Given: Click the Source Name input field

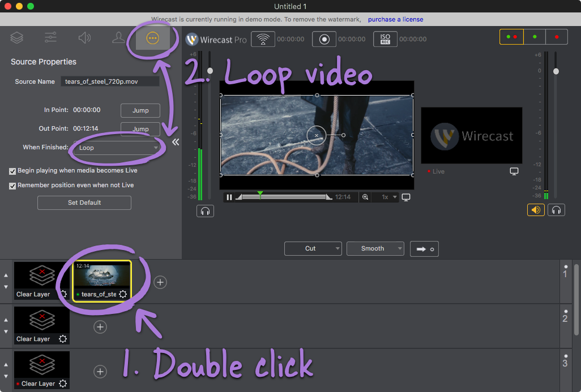Looking at the screenshot, I should (x=110, y=81).
